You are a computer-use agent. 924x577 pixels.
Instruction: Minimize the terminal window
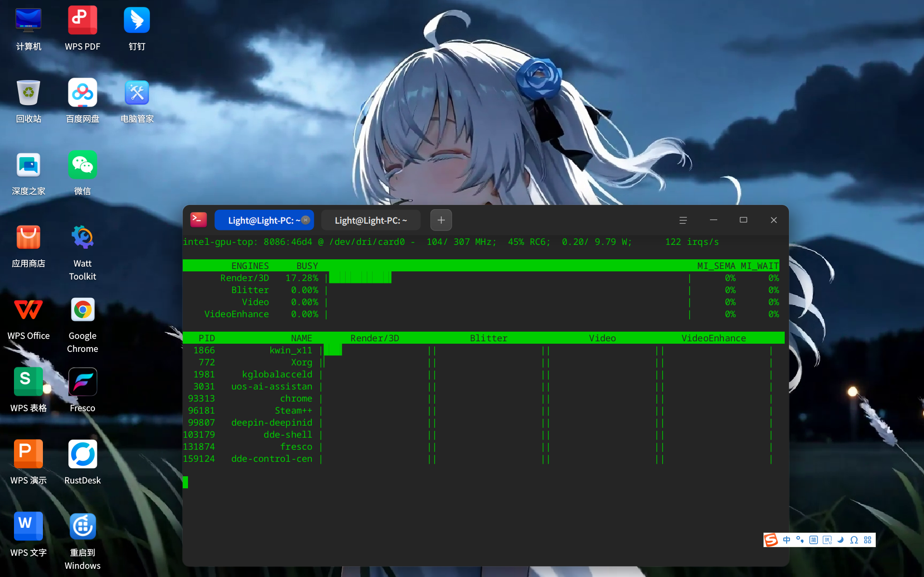coord(713,220)
